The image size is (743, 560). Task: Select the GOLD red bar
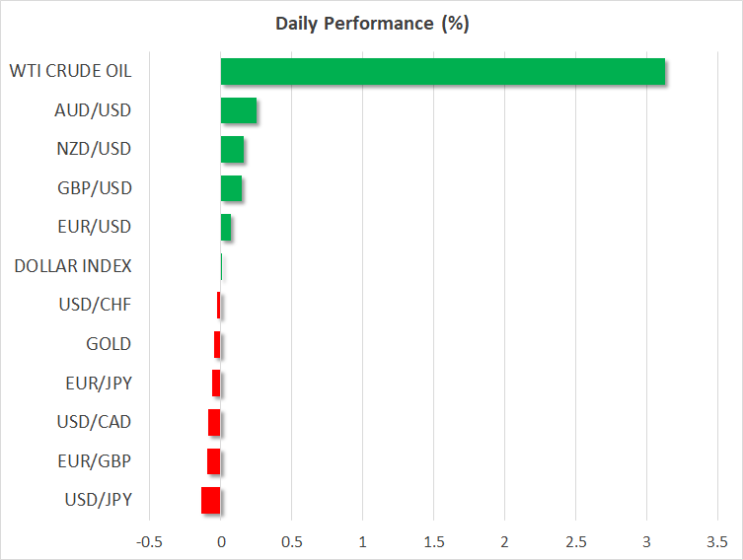click(217, 344)
